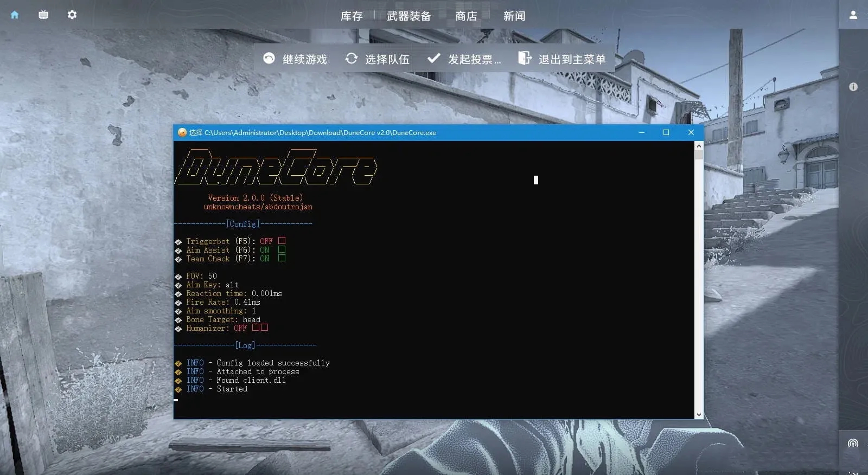The image size is (868, 475).
Task: Open the watch TV icon
Action: click(43, 15)
